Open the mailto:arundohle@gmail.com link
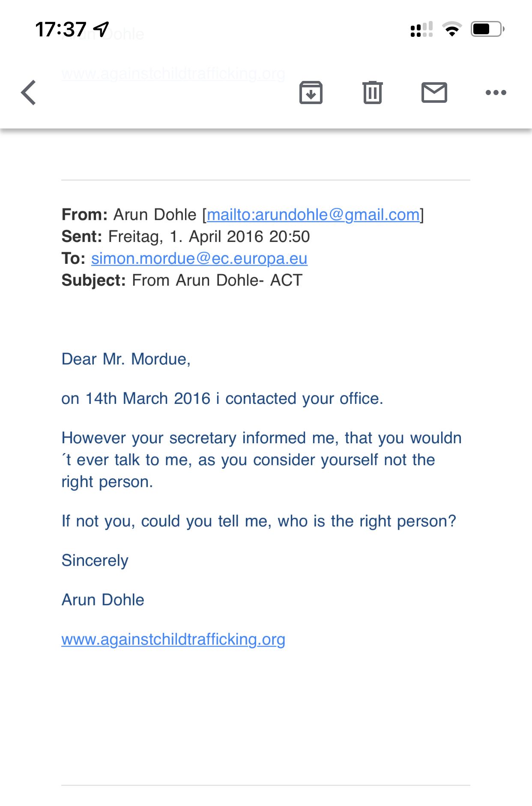Screen dimensions: 532x806 (313, 215)
